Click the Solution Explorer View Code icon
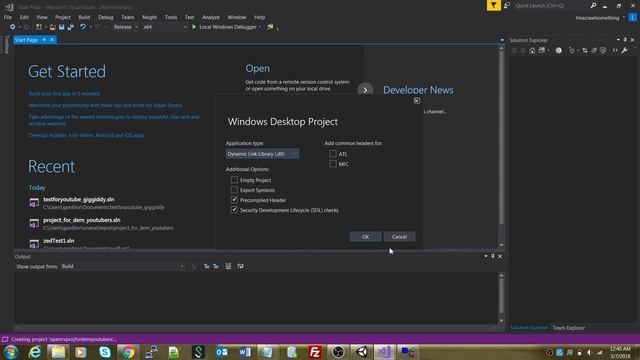Screen dimensions: 640x360 pos(615,50)
